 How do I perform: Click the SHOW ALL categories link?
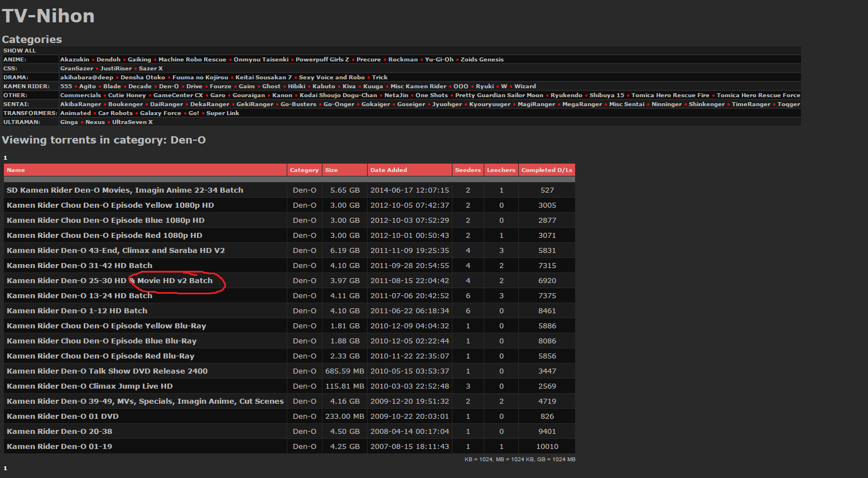[x=20, y=51]
